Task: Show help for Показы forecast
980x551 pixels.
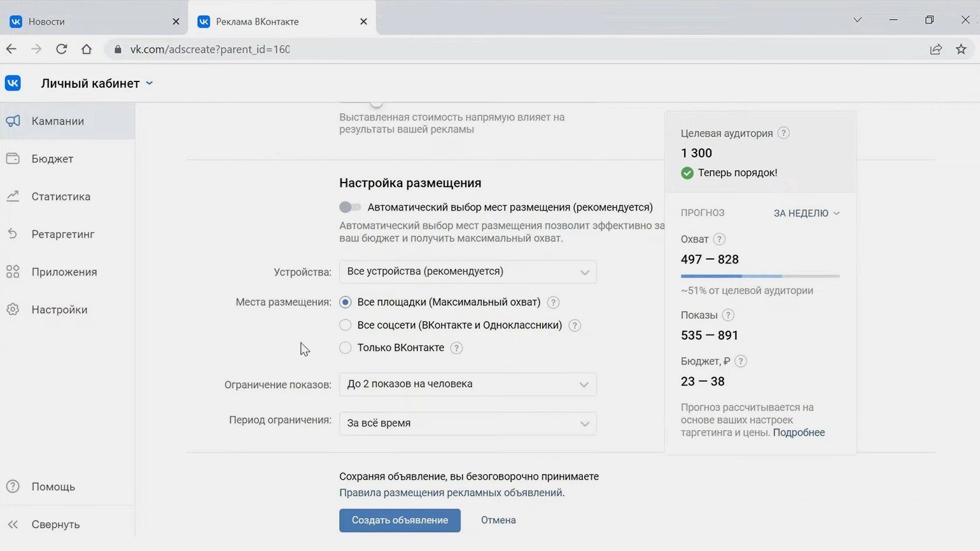Action: [729, 315]
